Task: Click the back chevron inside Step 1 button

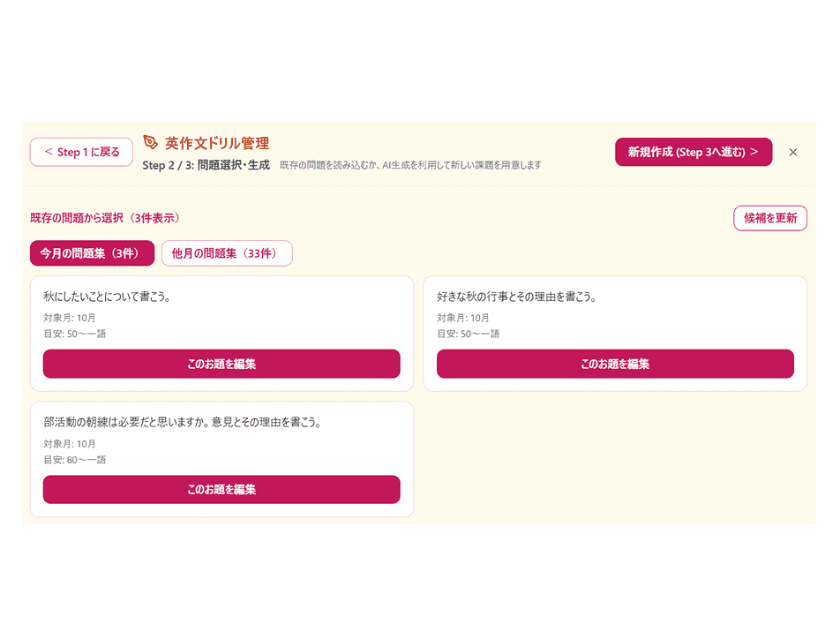Action: [49, 152]
